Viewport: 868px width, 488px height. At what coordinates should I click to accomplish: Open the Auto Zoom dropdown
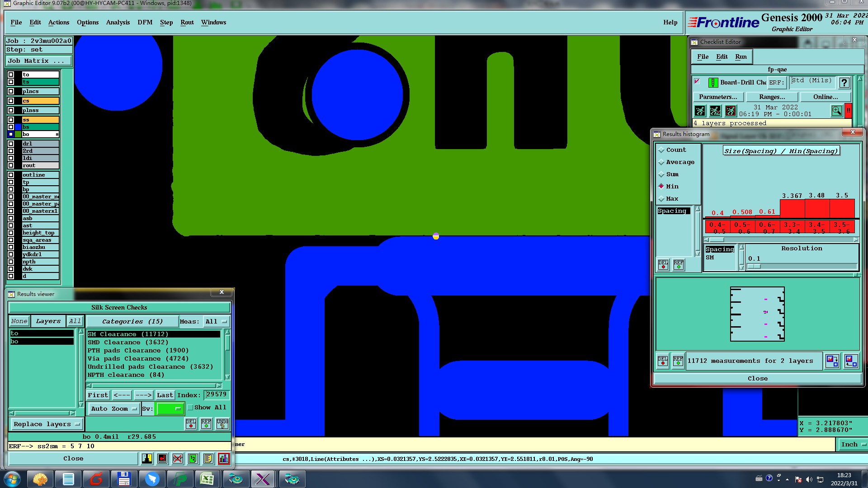coord(113,409)
